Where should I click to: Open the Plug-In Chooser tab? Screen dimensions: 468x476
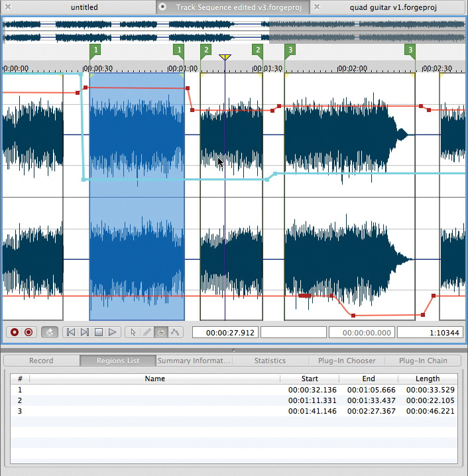[x=347, y=361]
